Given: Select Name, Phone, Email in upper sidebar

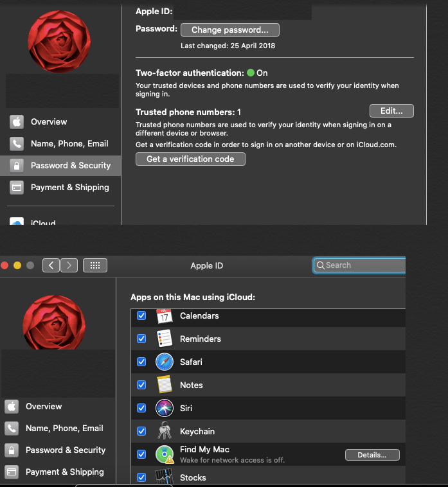Looking at the screenshot, I should [69, 143].
